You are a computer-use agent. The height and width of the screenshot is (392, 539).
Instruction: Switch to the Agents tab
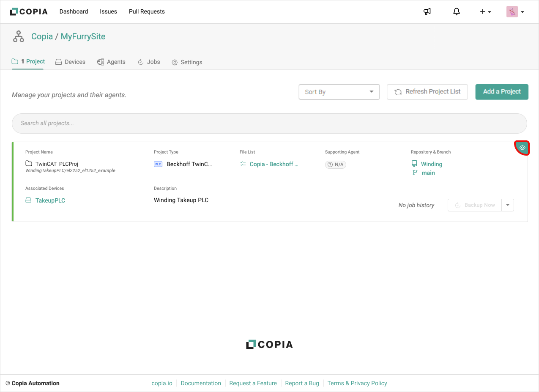tap(111, 62)
